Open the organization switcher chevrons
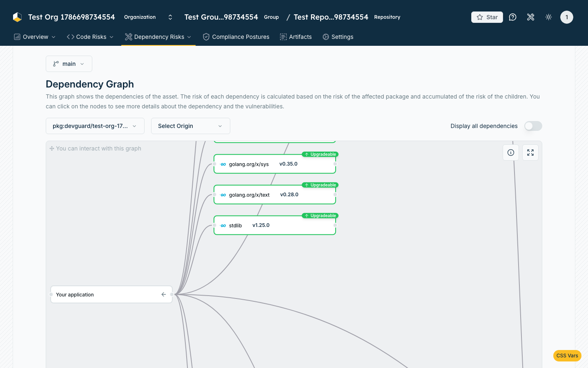 (170, 17)
